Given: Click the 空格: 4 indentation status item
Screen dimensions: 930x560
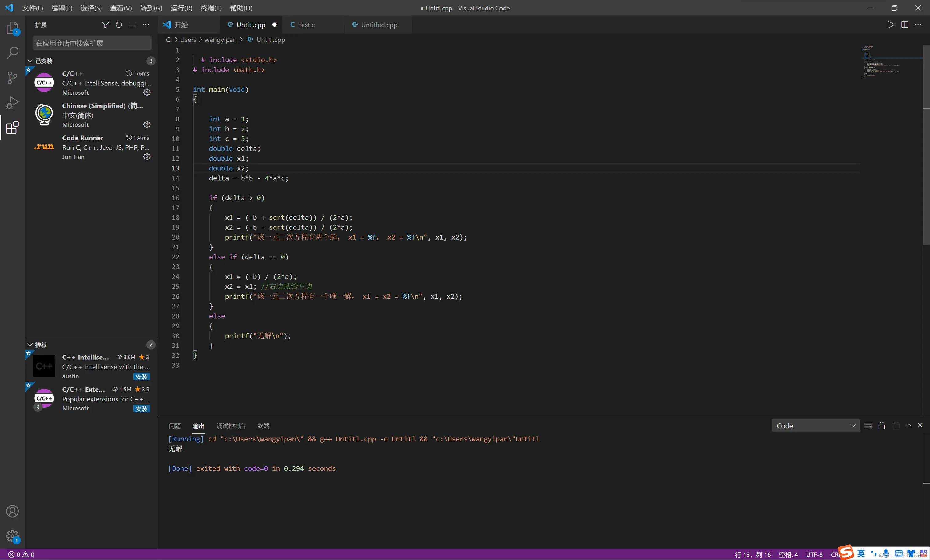Looking at the screenshot, I should [788, 554].
